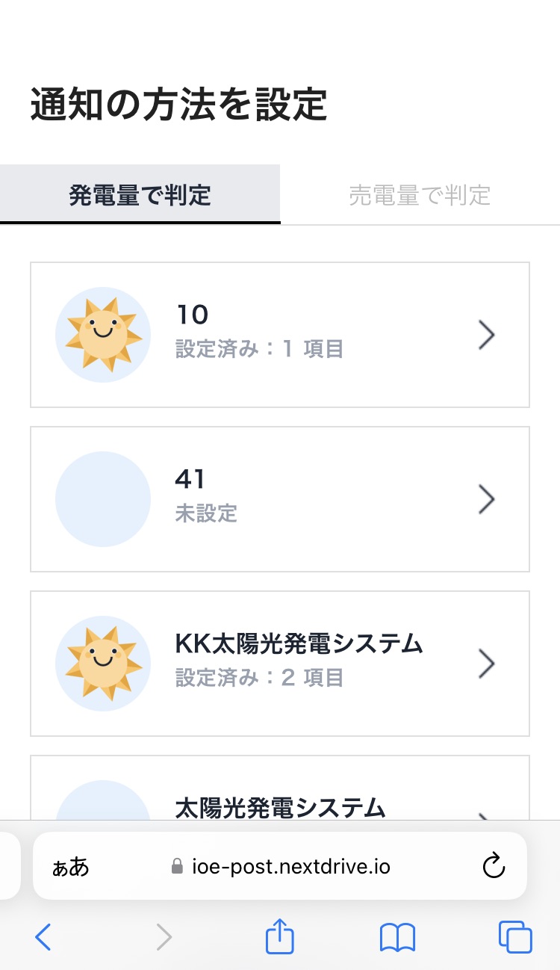Tap the blank circle avatar beside item 41

point(103,499)
